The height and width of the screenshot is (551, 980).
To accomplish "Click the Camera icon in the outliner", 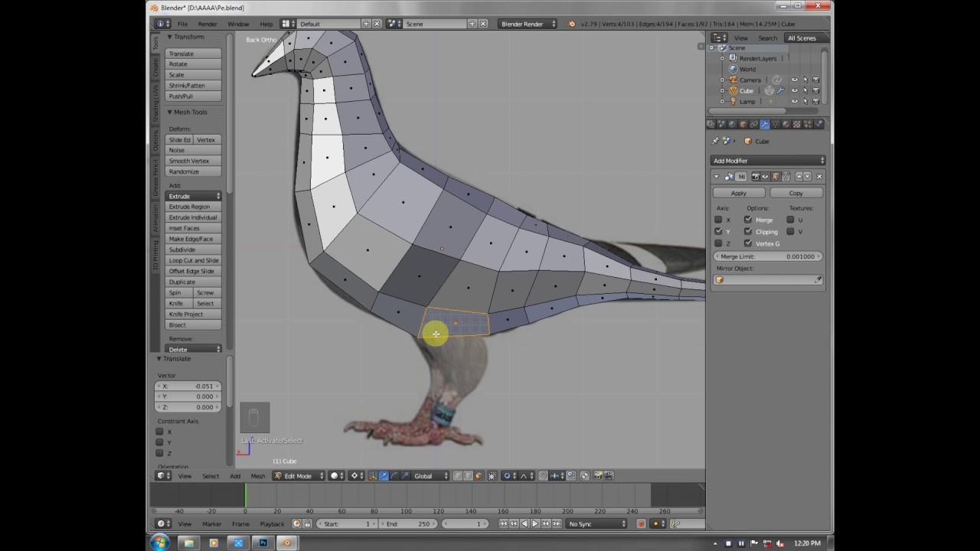I will point(733,80).
